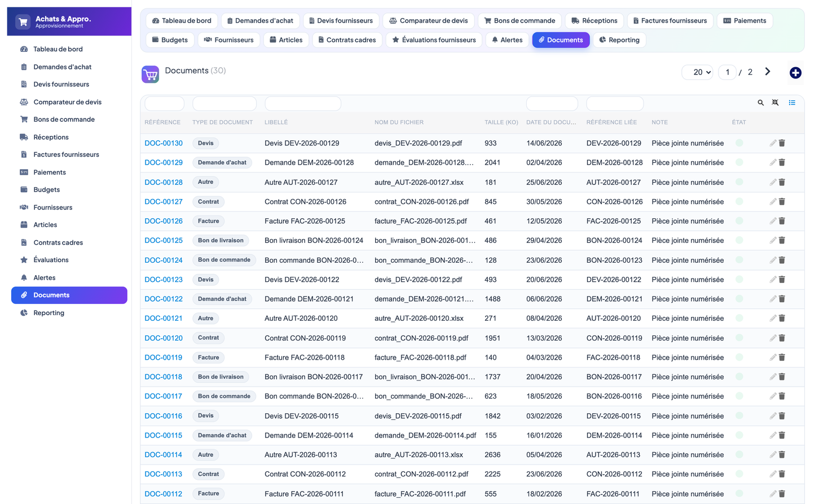Click the magnifier search icon above table
Screen dimensions: 815x504
point(760,103)
